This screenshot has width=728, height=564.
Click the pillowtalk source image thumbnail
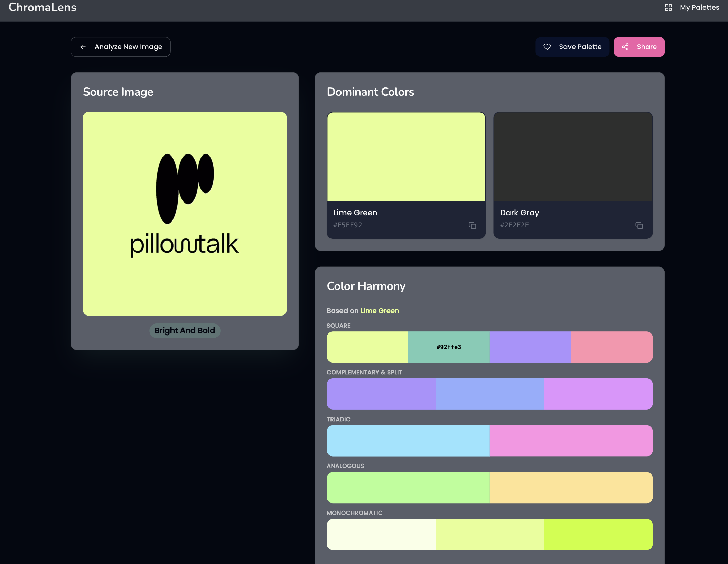pos(185,214)
